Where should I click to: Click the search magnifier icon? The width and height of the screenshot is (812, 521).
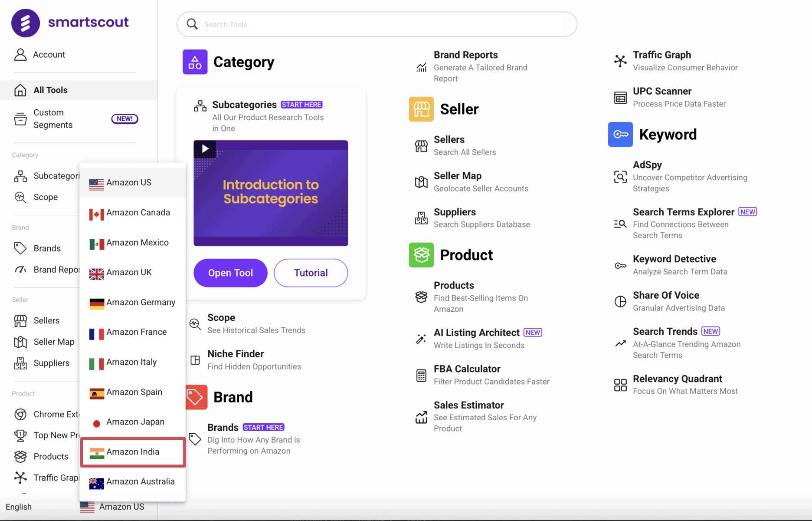click(x=192, y=24)
